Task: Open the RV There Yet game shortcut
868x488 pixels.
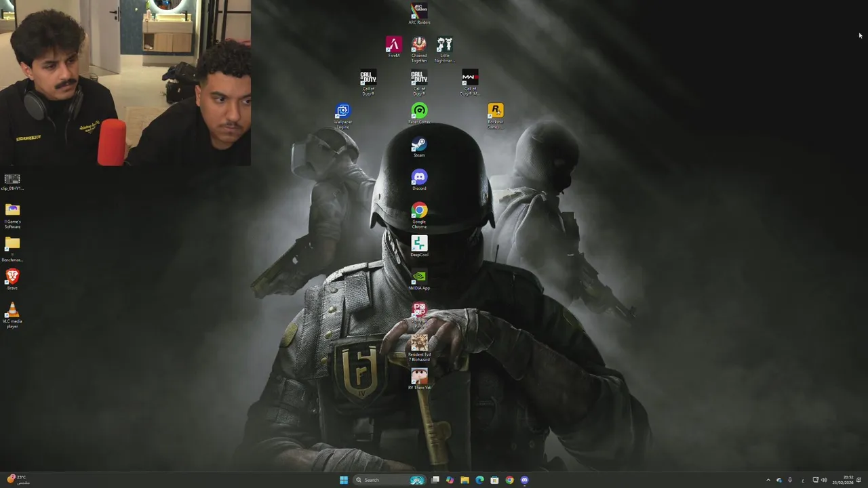Action: (x=419, y=379)
